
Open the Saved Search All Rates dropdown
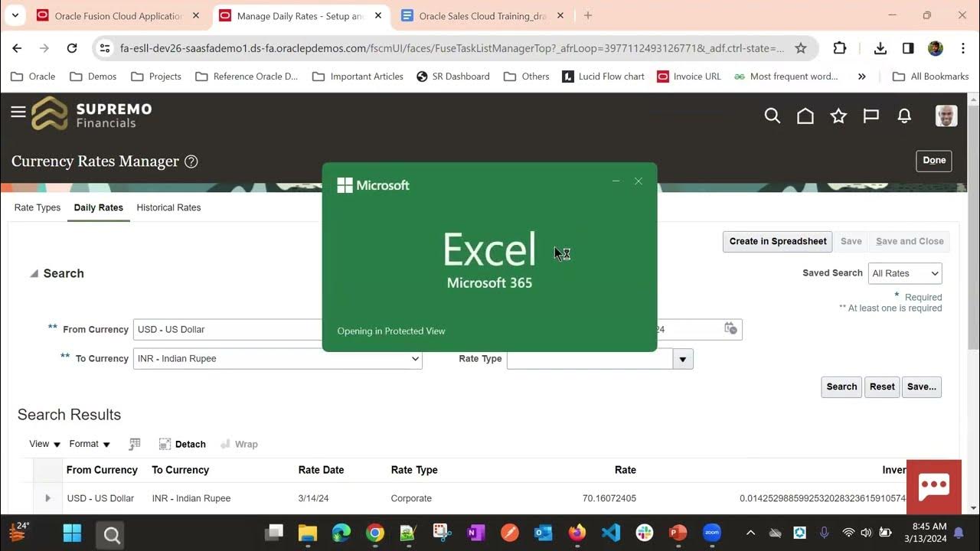tap(905, 273)
